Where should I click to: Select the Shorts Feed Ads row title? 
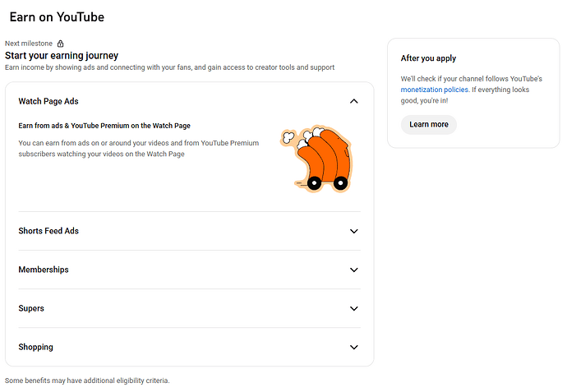pyautogui.click(x=48, y=231)
